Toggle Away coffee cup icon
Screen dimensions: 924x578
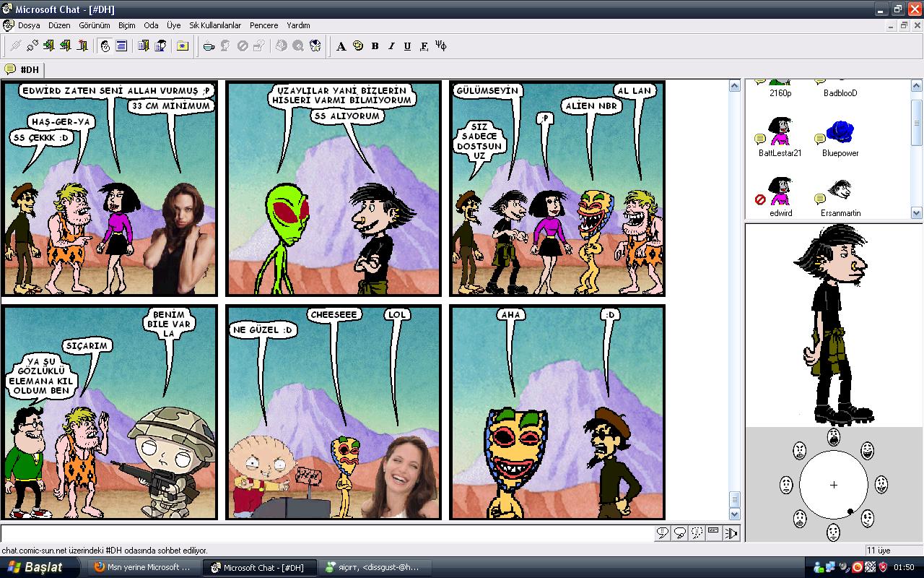coord(209,46)
